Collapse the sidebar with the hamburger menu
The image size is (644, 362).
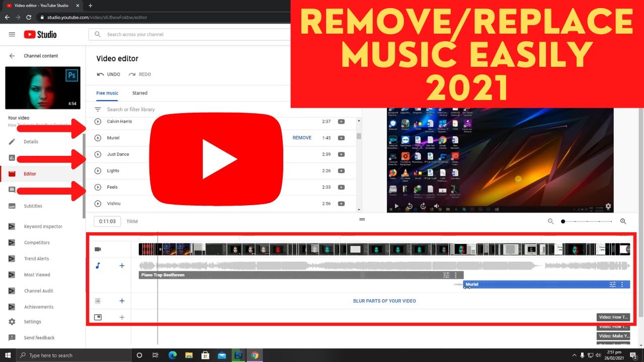coord(12,34)
